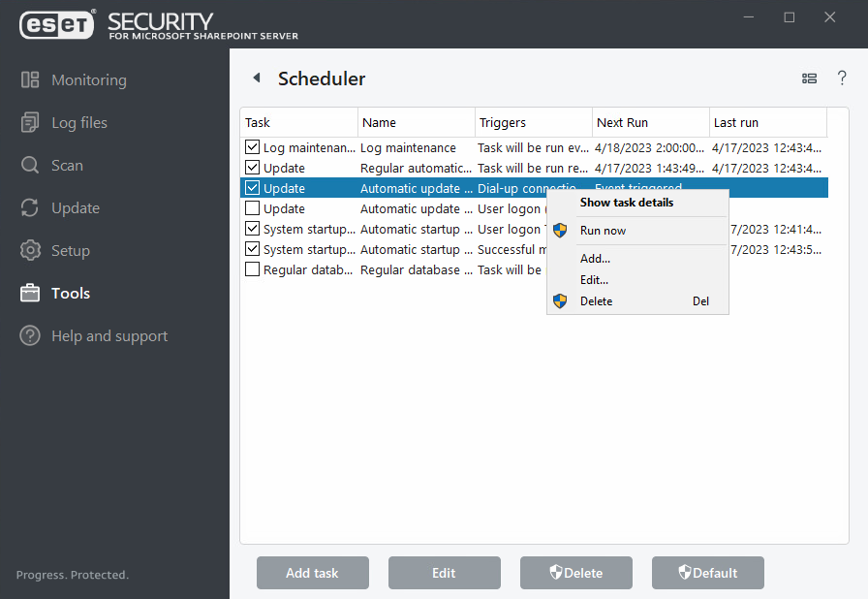Select the Scan magnifier icon

[30, 166]
